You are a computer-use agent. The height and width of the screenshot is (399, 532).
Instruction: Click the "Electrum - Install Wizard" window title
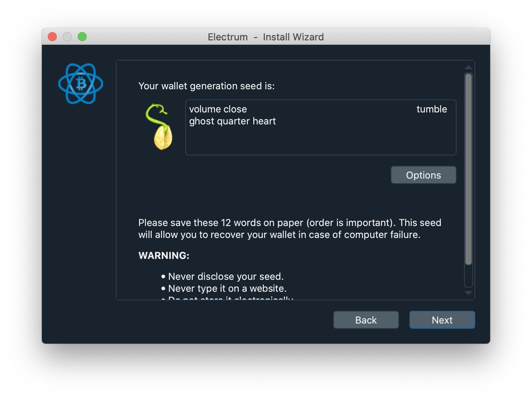click(x=266, y=37)
